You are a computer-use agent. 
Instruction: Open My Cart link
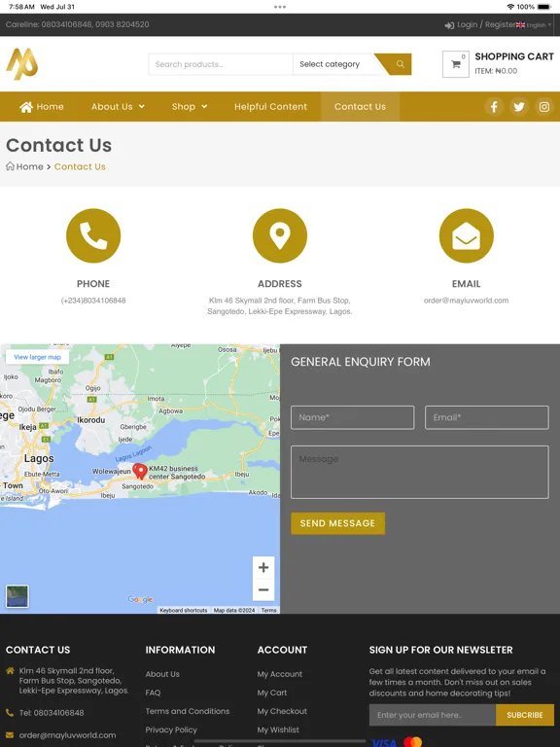(x=272, y=693)
